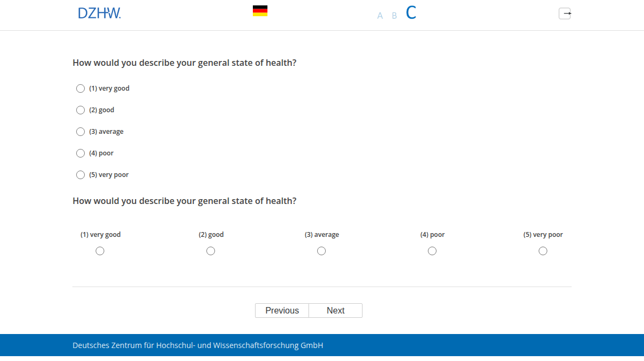
Task: Select '(4) poor' in vertical list
Action: pyautogui.click(x=81, y=153)
